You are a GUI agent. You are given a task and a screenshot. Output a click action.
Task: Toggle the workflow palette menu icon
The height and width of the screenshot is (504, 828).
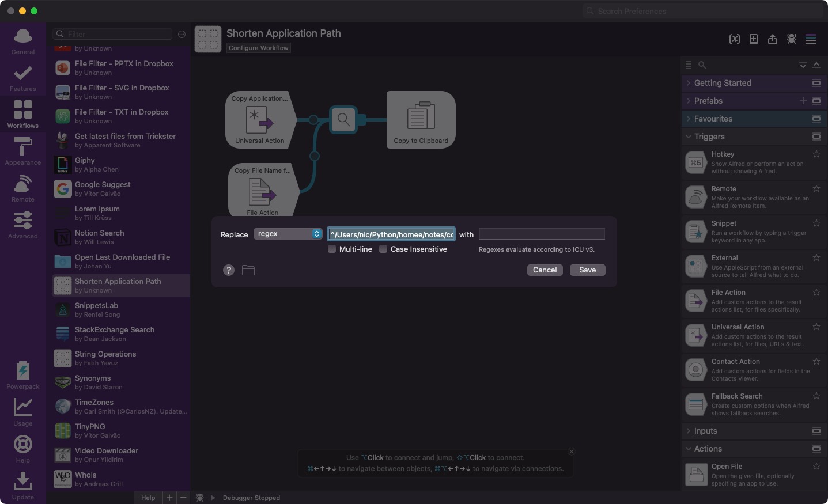(811, 39)
